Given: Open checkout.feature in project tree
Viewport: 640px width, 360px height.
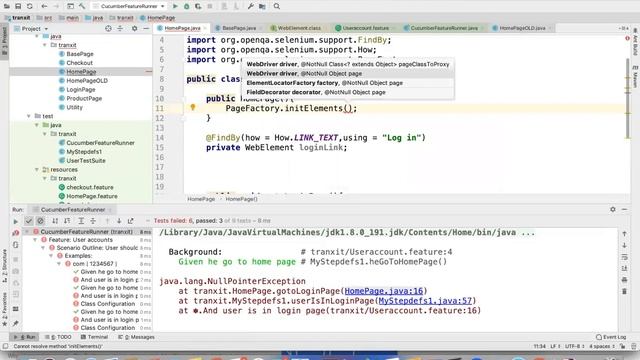Looking at the screenshot, I should (x=90, y=187).
